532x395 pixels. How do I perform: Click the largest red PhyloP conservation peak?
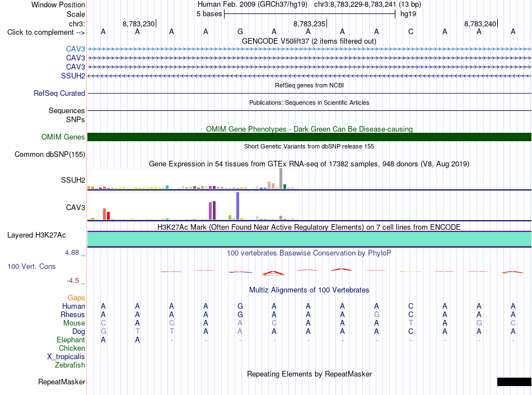(x=273, y=273)
